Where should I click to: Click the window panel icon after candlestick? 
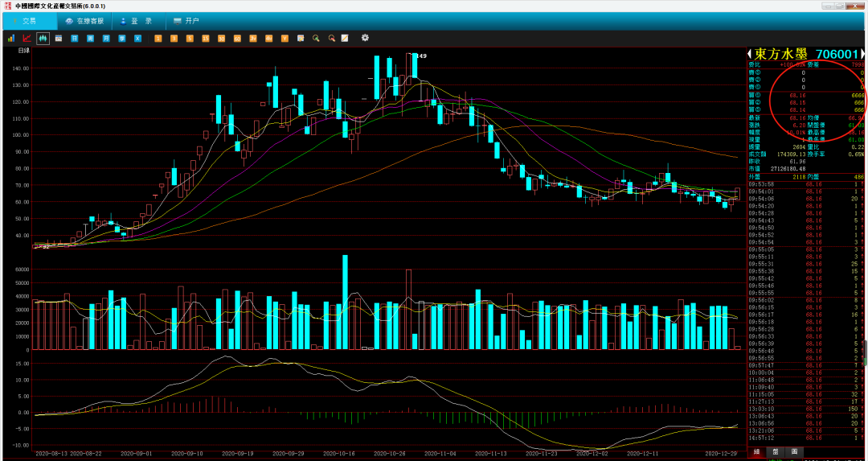(x=58, y=39)
